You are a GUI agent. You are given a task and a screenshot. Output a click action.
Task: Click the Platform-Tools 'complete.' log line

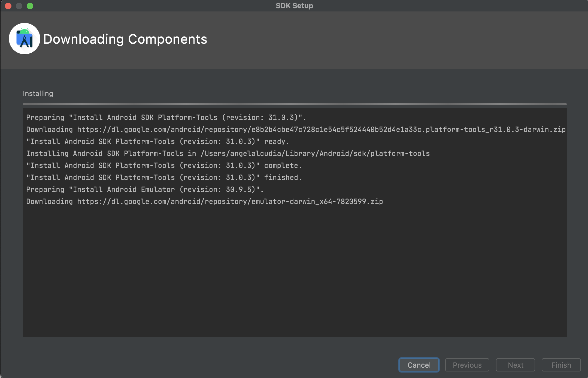point(164,166)
